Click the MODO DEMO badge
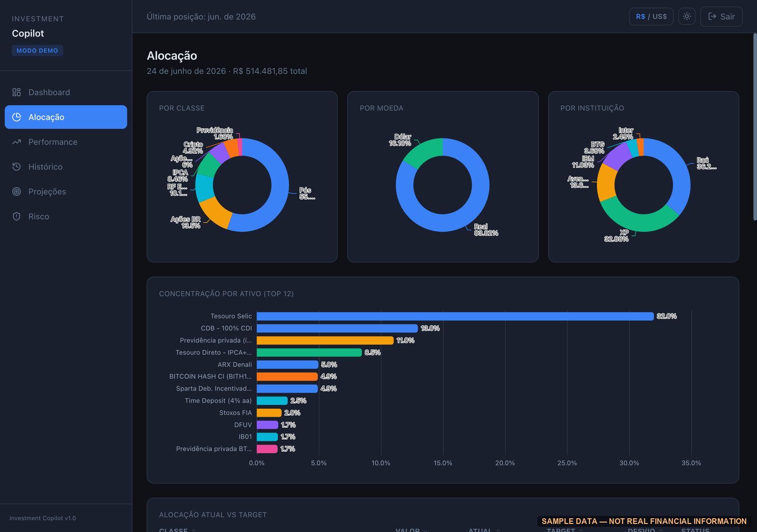Image resolution: width=757 pixels, height=532 pixels. (x=37, y=51)
